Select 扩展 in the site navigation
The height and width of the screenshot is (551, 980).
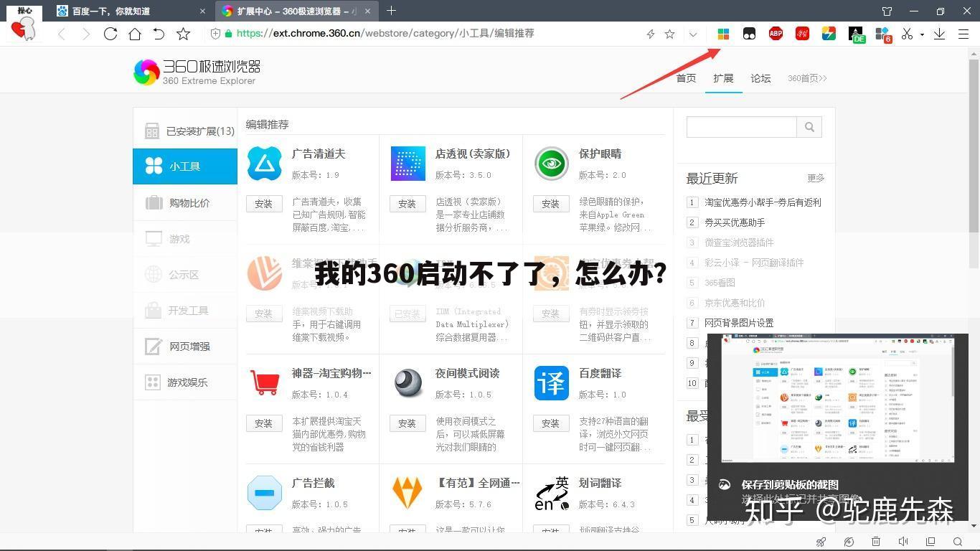click(x=723, y=78)
